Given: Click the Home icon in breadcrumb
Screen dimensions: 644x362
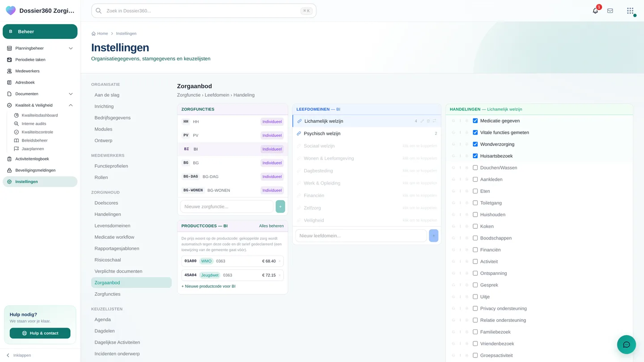Looking at the screenshot, I should (93, 34).
